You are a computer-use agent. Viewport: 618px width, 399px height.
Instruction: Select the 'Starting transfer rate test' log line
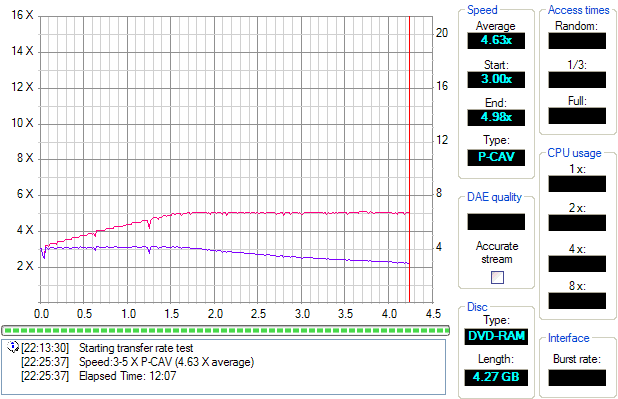[x=136, y=348]
